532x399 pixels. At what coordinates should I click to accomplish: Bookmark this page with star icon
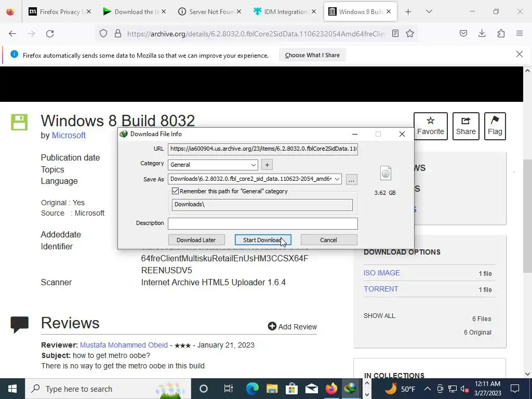point(410,34)
